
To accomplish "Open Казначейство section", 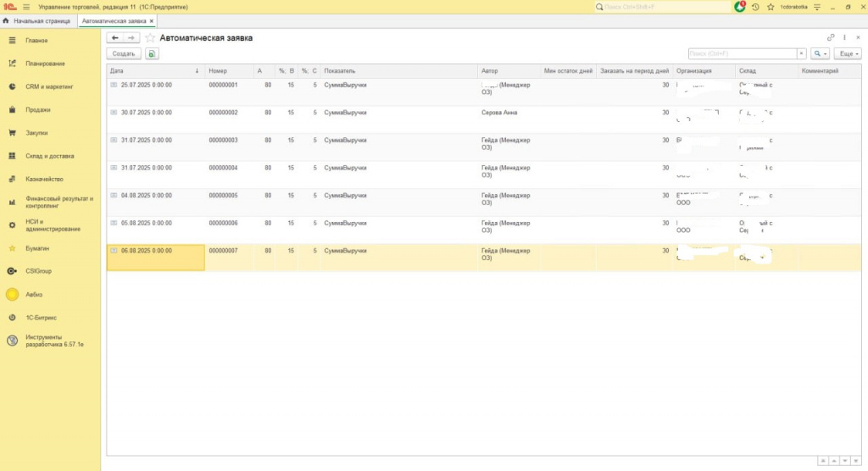I will tap(50, 180).
